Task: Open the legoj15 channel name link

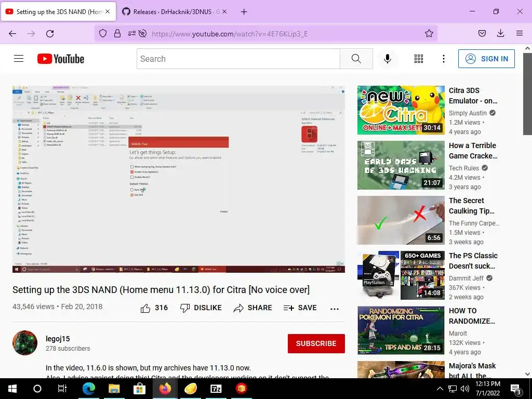Action: 58,339
